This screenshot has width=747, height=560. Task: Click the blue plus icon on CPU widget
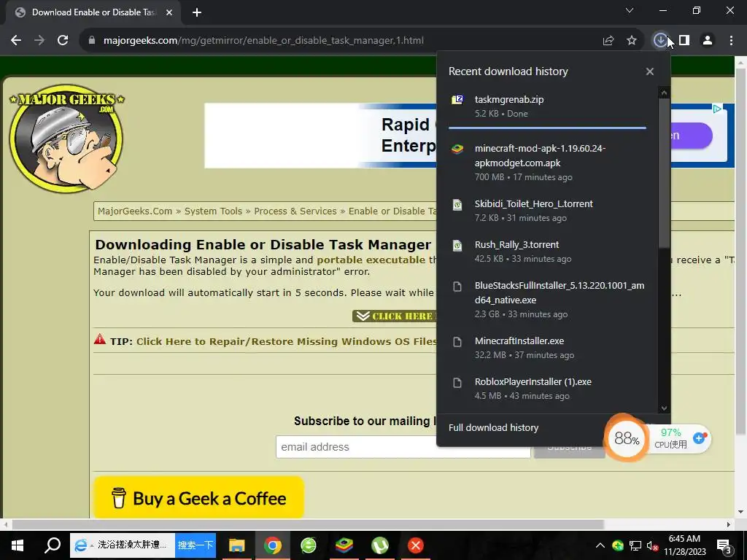[699, 438]
